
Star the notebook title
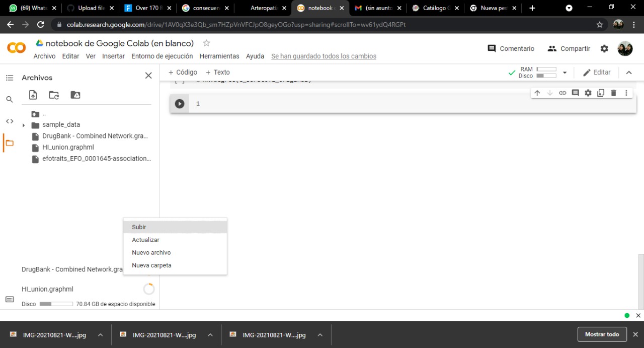click(206, 43)
